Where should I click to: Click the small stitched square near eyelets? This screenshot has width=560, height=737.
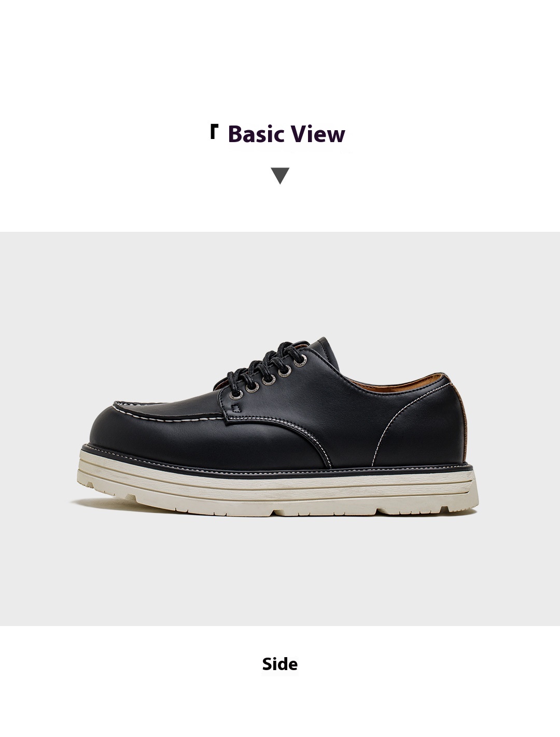pos(237,407)
